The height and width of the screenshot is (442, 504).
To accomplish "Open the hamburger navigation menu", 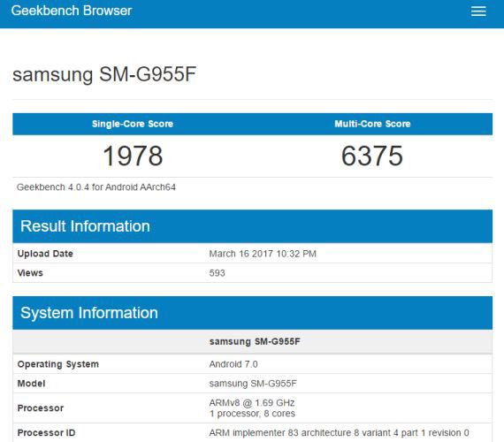I will pos(478,11).
